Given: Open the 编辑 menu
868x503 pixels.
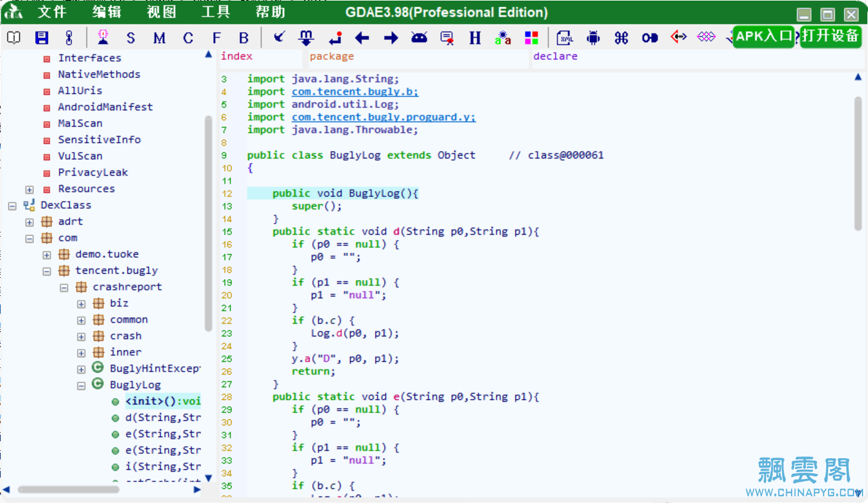Looking at the screenshot, I should pyautogui.click(x=107, y=12).
